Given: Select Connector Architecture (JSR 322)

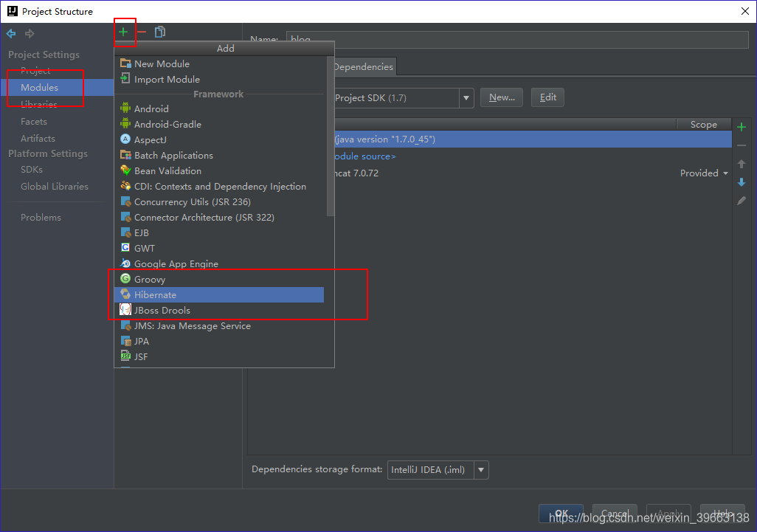Looking at the screenshot, I should (221, 217).
